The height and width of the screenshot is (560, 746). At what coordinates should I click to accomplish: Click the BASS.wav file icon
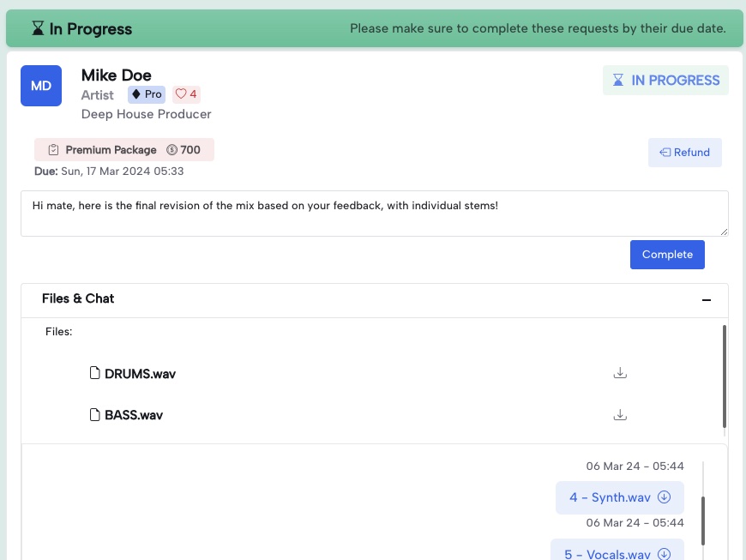point(95,415)
